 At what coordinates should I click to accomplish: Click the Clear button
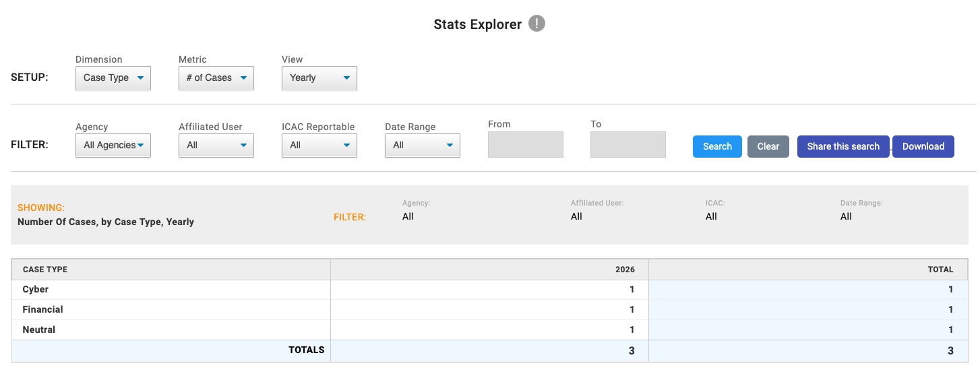768,146
